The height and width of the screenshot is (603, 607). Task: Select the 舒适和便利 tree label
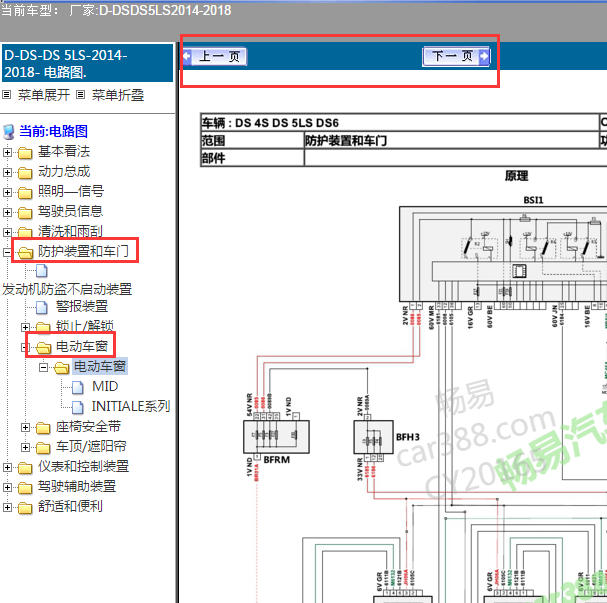pyautogui.click(x=70, y=507)
